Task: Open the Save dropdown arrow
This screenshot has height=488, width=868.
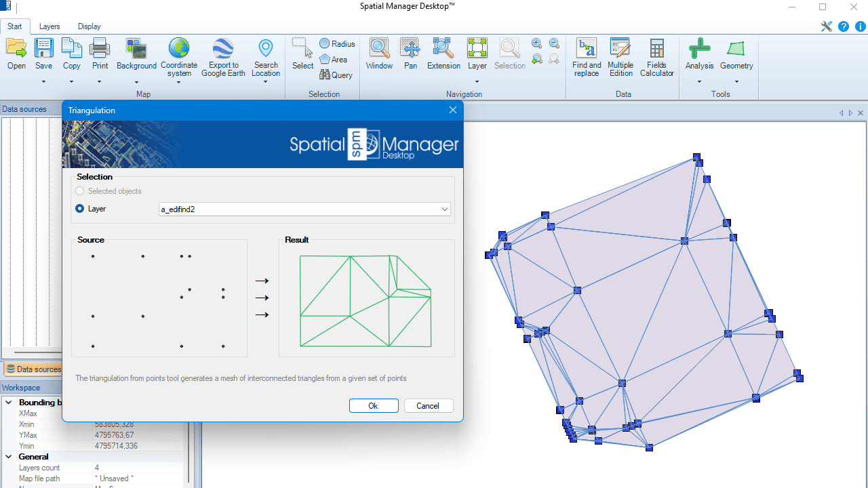Action: pos(43,82)
